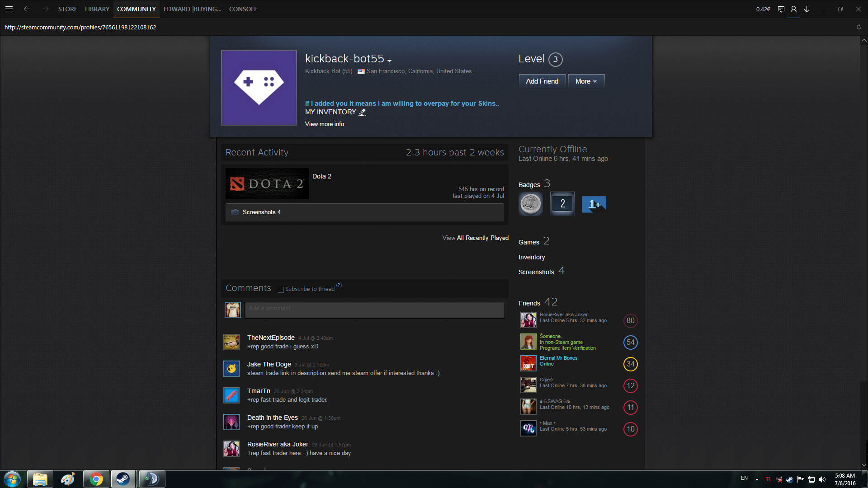Click the friends profile icon in header
The height and width of the screenshot is (488, 868).
(793, 9)
